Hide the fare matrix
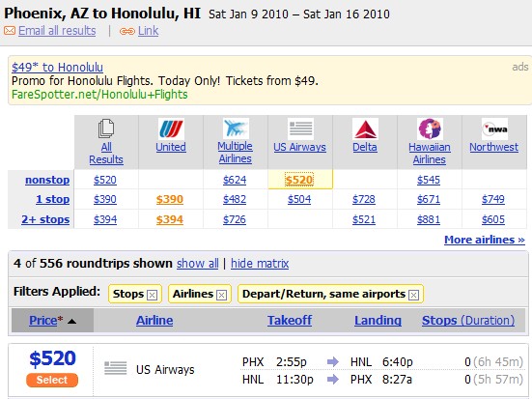Viewport: 532px width, 399px height. pos(260,264)
